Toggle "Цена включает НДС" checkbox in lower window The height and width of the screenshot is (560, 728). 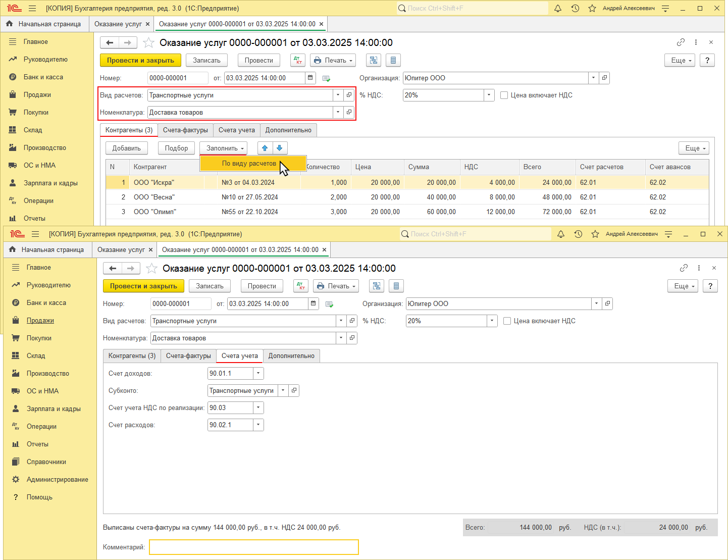[x=507, y=321]
